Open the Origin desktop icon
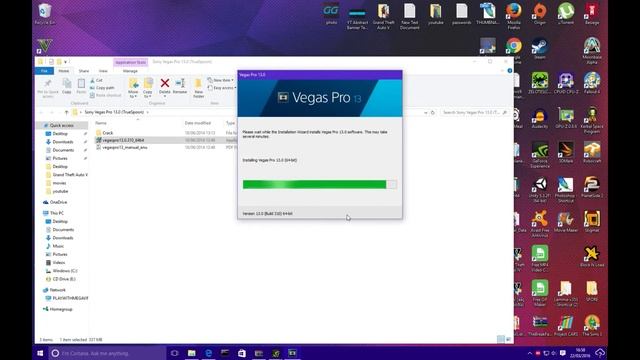The height and width of the screenshot is (360, 640). point(540,14)
